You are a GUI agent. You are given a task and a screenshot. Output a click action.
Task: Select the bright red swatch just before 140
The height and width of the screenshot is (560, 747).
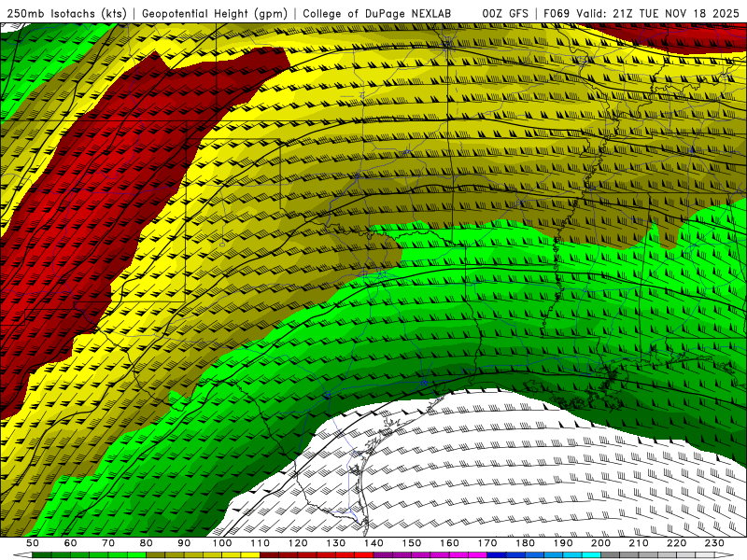(x=364, y=554)
